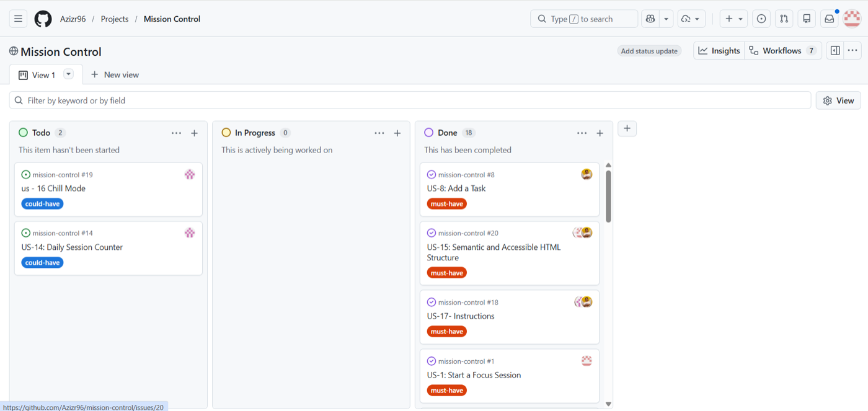The image size is (868, 411).
Task: Add item to In Progress column
Action: pyautogui.click(x=397, y=133)
